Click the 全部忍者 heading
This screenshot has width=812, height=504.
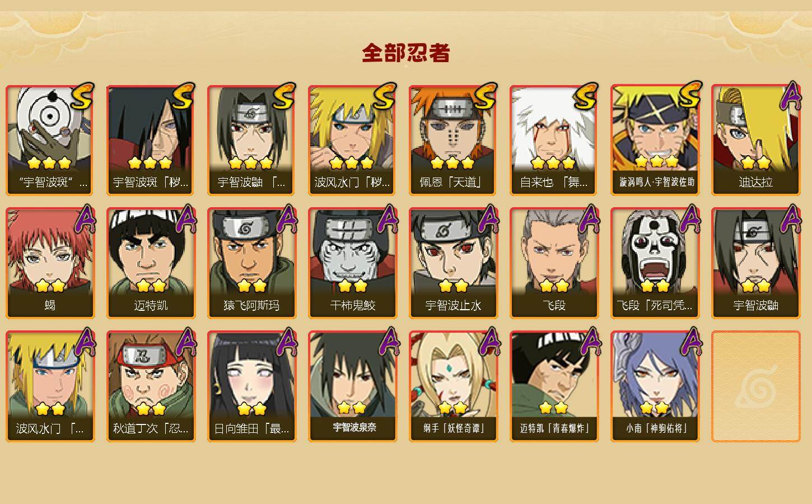point(406,53)
